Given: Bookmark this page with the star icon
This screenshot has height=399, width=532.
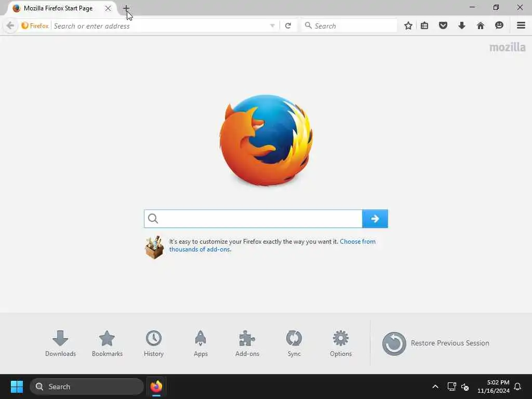Looking at the screenshot, I should (408, 25).
